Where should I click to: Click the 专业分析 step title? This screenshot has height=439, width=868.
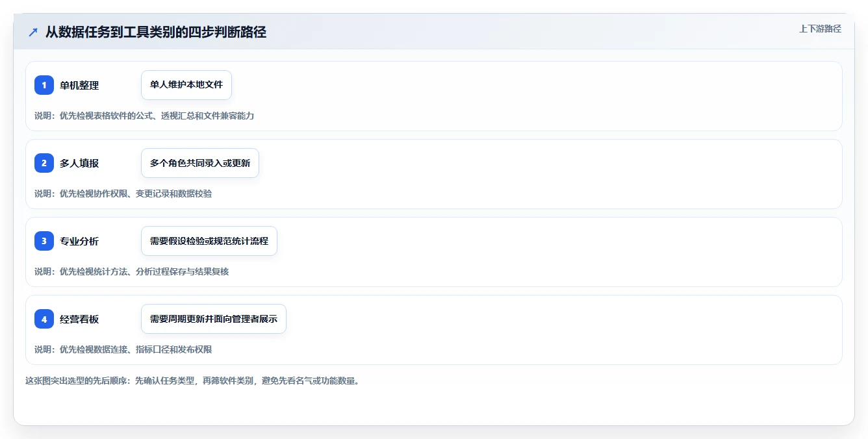(x=79, y=241)
